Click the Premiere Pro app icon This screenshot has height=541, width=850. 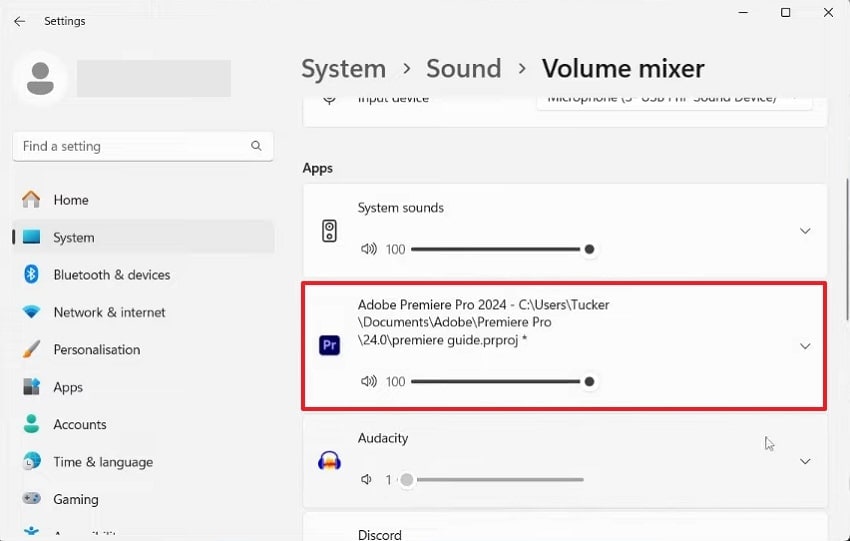(330, 346)
